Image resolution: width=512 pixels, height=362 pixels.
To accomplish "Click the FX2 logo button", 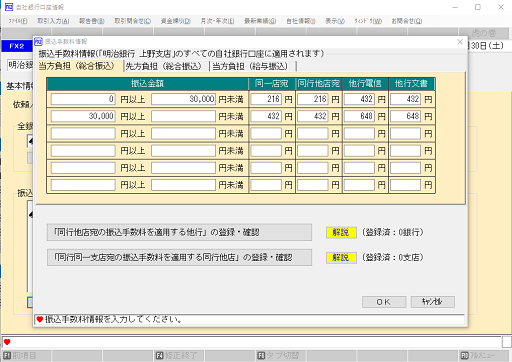I will pos(16,46).
